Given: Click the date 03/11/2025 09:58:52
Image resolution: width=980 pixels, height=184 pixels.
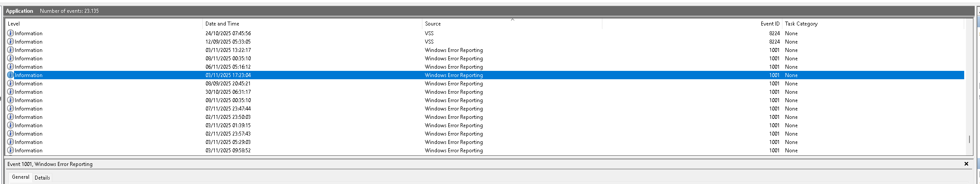Looking at the screenshot, I should (228, 151).
